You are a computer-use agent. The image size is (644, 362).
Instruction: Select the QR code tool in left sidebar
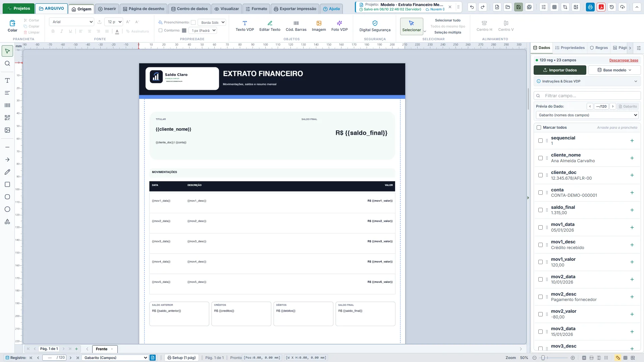tap(7, 118)
